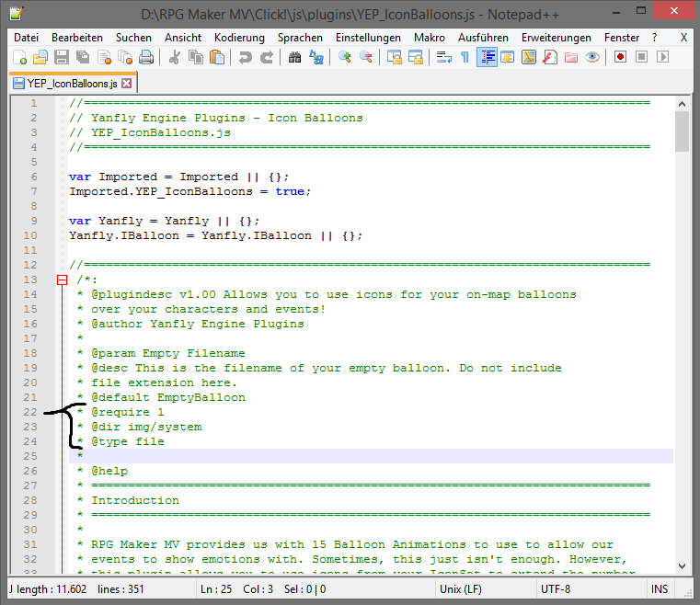Start macro recording with red dot
This screenshot has height=605, width=700.
click(620, 57)
